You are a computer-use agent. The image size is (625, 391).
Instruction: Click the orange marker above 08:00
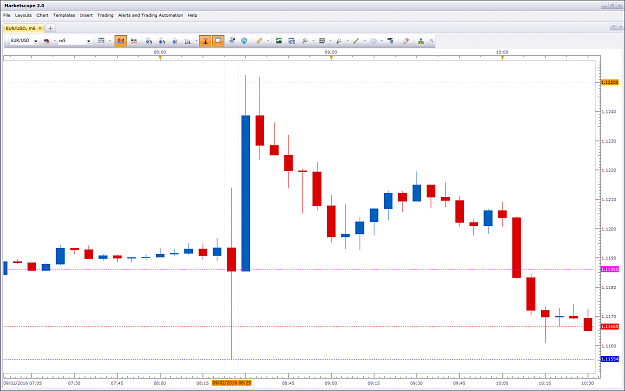click(x=160, y=58)
